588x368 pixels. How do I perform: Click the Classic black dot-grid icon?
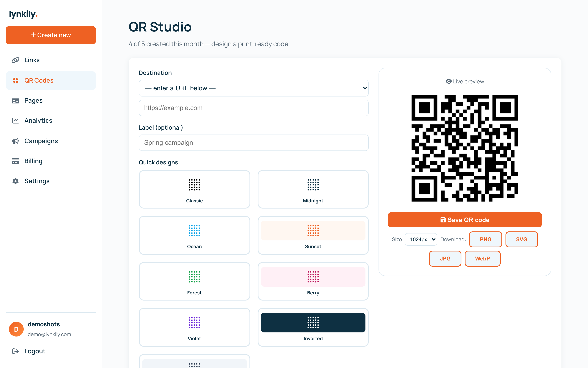tap(194, 185)
